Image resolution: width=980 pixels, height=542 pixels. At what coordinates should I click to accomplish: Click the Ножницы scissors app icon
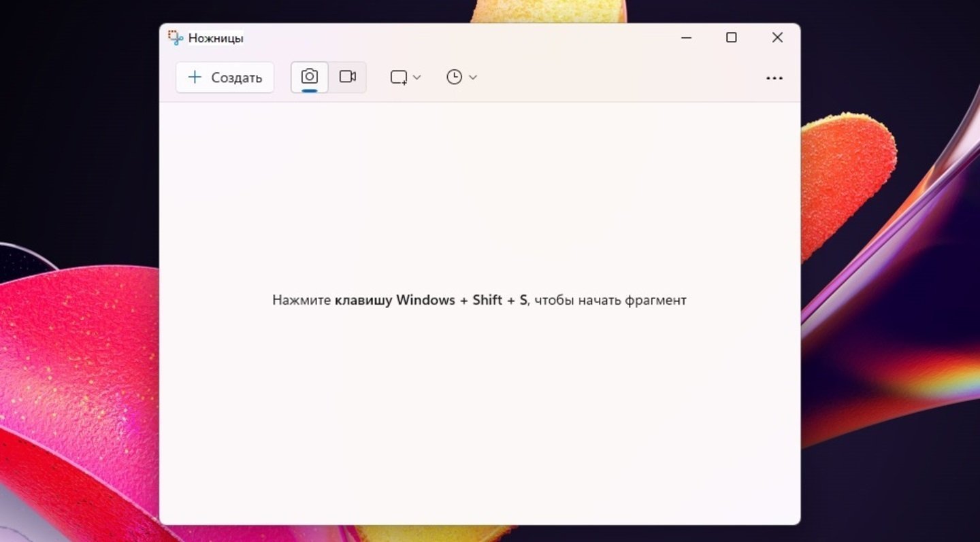point(176,38)
